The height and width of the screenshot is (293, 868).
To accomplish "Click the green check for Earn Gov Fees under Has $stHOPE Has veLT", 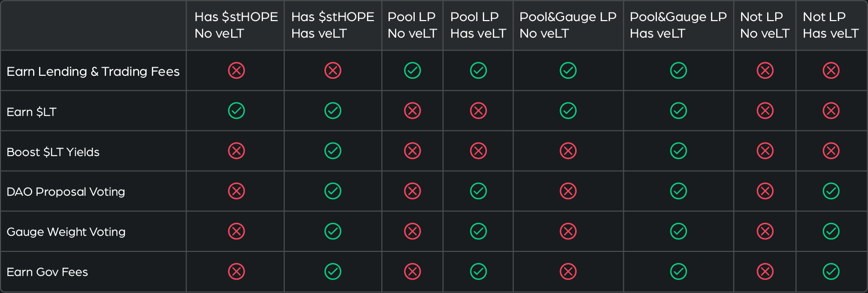I will click(333, 271).
